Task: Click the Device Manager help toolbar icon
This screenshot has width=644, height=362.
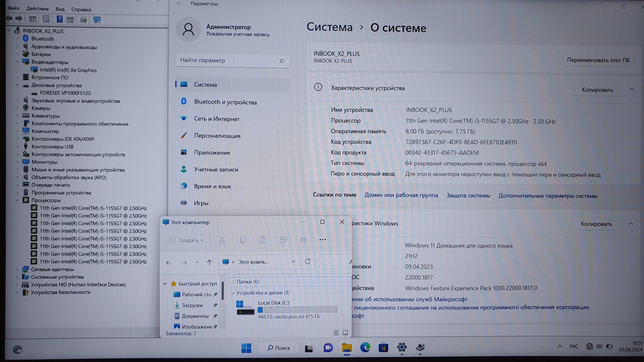Action: (x=59, y=19)
